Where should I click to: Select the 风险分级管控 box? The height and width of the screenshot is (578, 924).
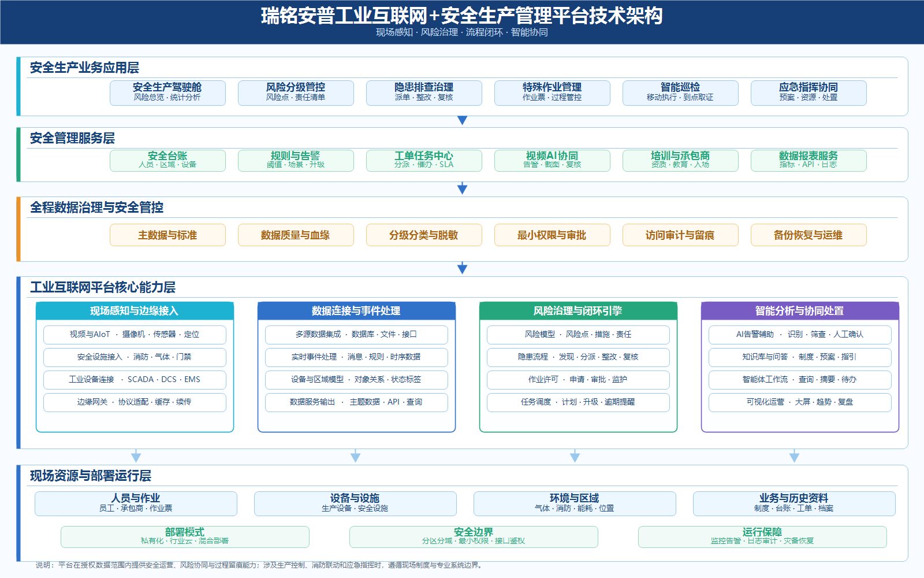coord(296,92)
